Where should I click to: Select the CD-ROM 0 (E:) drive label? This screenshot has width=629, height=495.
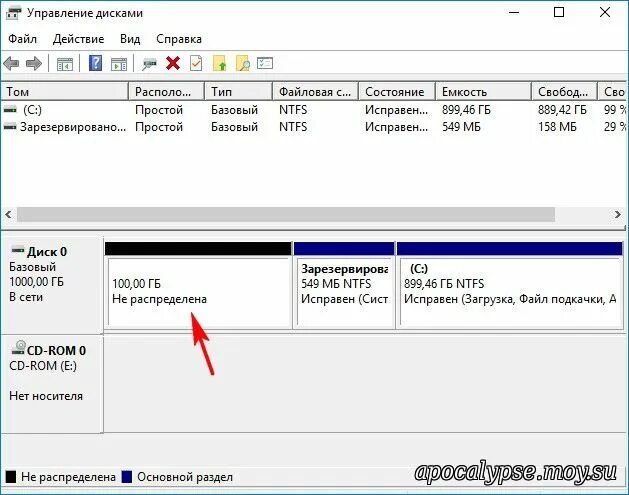[x=51, y=384]
